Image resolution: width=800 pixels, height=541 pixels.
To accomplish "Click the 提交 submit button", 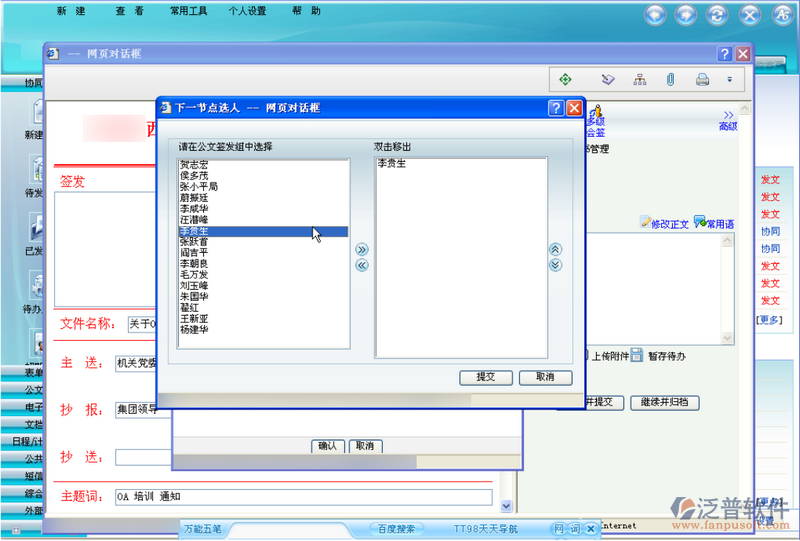I will point(486,377).
